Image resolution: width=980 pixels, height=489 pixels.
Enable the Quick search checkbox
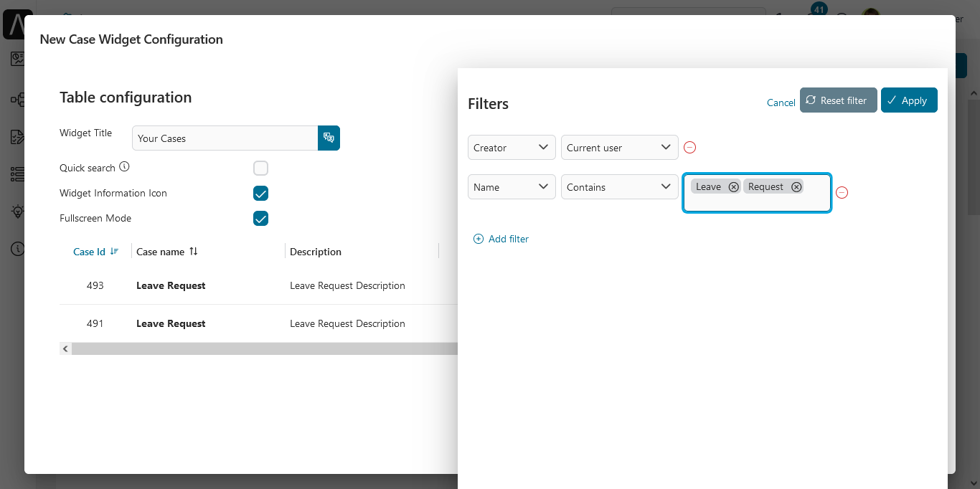[260, 168]
